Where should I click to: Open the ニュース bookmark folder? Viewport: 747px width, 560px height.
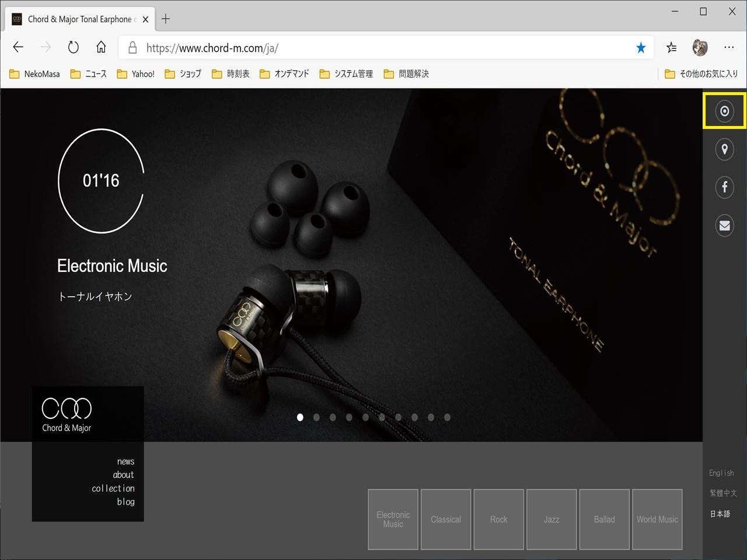pos(89,74)
